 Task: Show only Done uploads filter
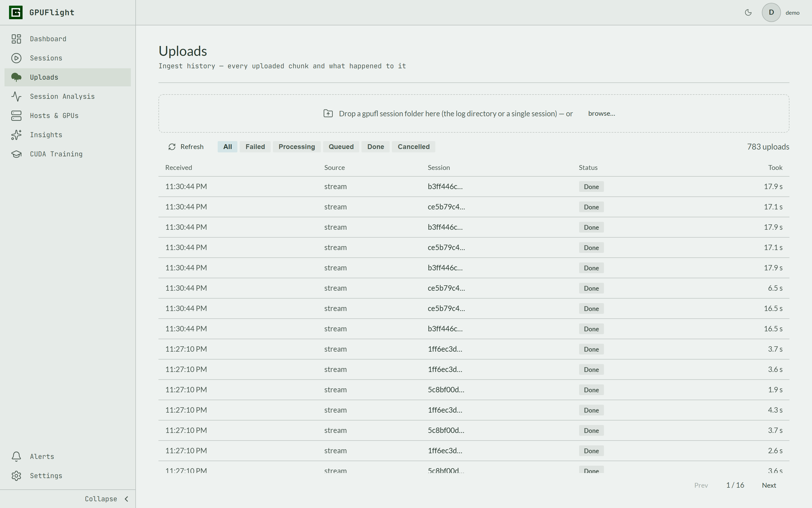pyautogui.click(x=376, y=147)
